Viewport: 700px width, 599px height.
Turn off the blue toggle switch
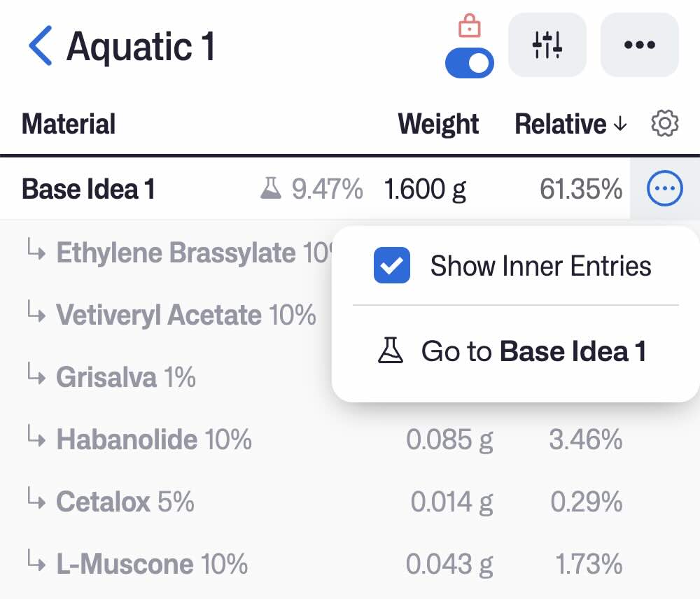point(469,63)
